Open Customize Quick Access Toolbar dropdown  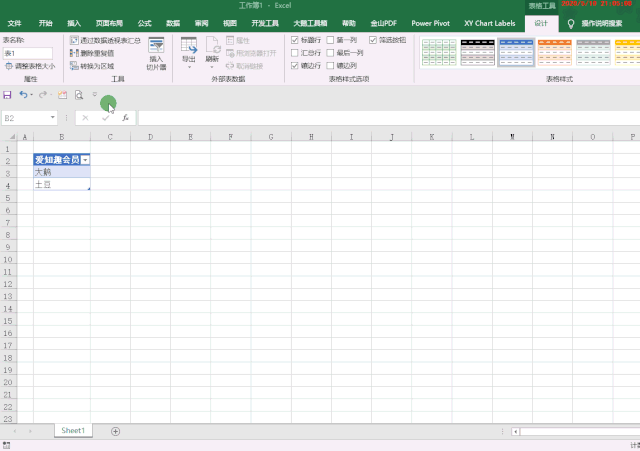click(x=95, y=95)
